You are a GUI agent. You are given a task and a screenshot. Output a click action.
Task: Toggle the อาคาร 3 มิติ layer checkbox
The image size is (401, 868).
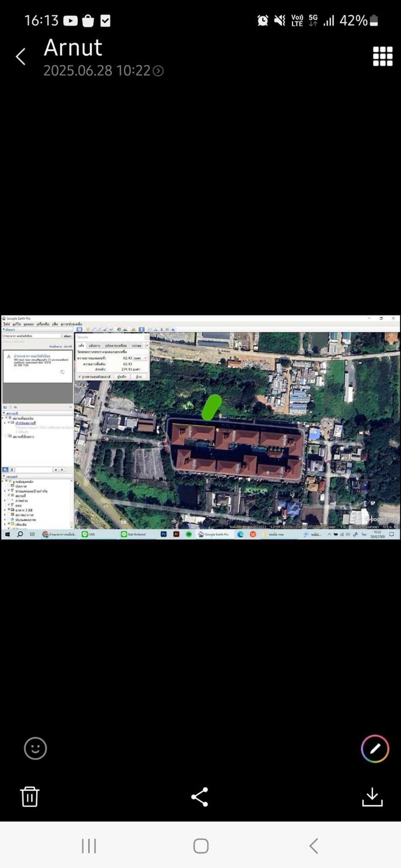coord(9,509)
